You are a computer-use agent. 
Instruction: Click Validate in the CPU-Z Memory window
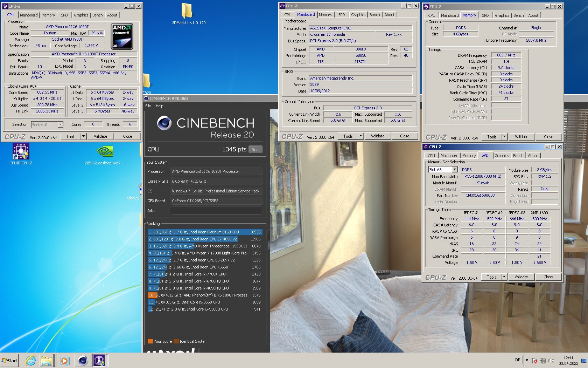521,137
